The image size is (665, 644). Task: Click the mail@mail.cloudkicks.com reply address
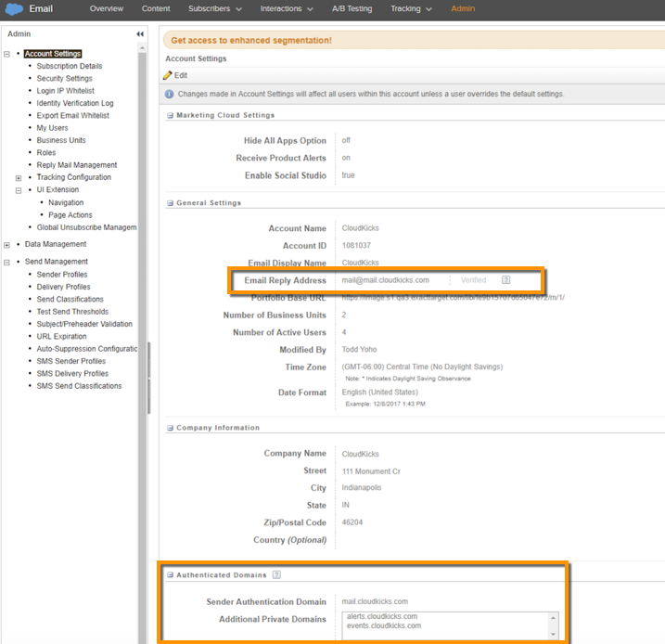386,280
